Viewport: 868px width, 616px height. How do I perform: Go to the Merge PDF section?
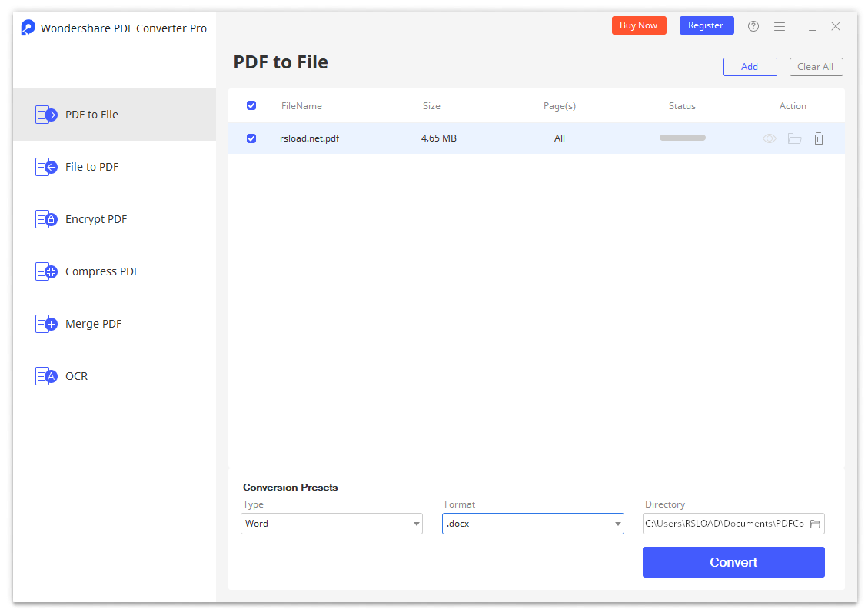click(x=93, y=324)
